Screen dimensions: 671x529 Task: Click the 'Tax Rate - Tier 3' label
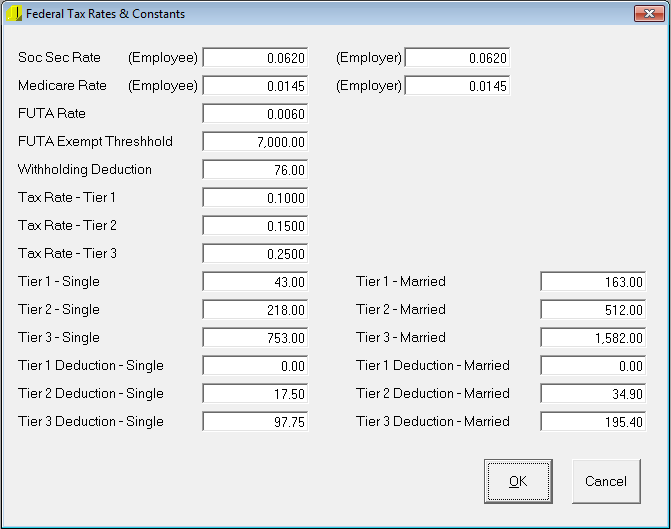tap(67, 253)
